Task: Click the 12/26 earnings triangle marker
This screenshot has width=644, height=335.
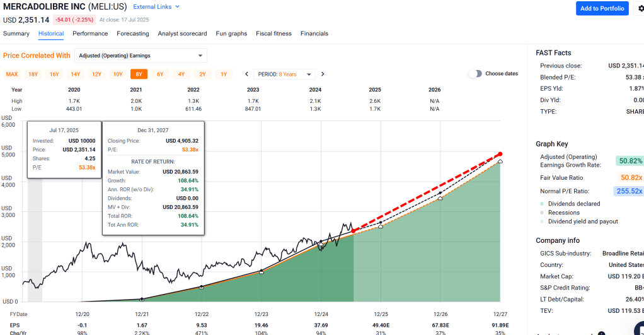Action: tap(440, 199)
